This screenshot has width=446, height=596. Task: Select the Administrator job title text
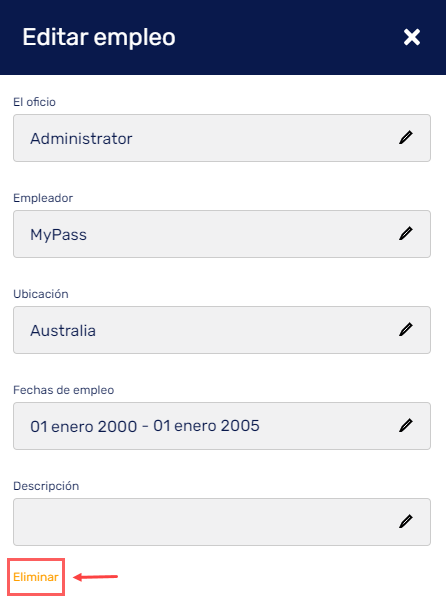tap(81, 138)
